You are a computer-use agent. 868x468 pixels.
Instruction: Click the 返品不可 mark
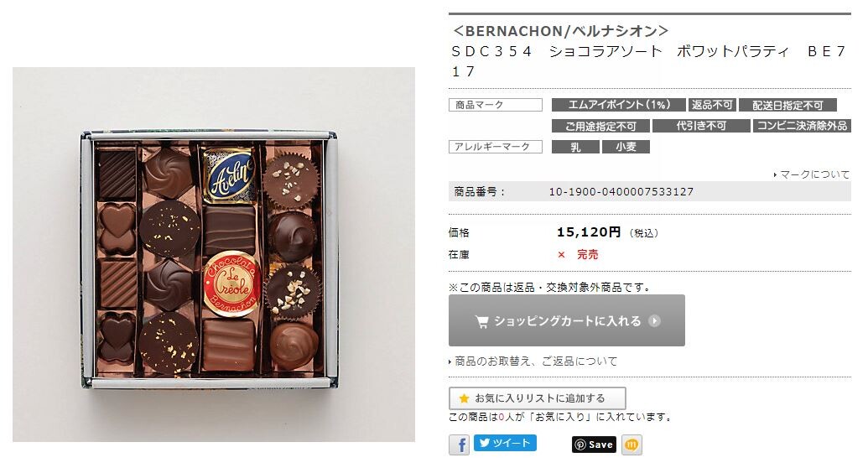[712, 105]
